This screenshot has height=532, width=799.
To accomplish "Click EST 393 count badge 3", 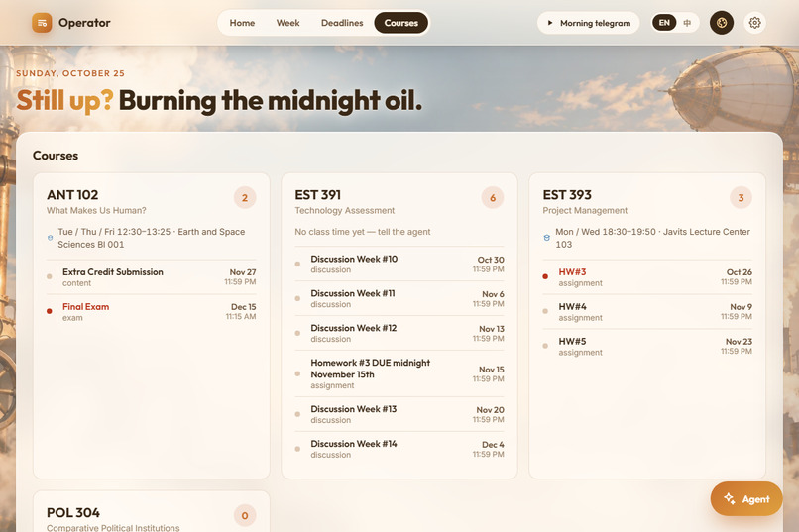I will tap(741, 197).
